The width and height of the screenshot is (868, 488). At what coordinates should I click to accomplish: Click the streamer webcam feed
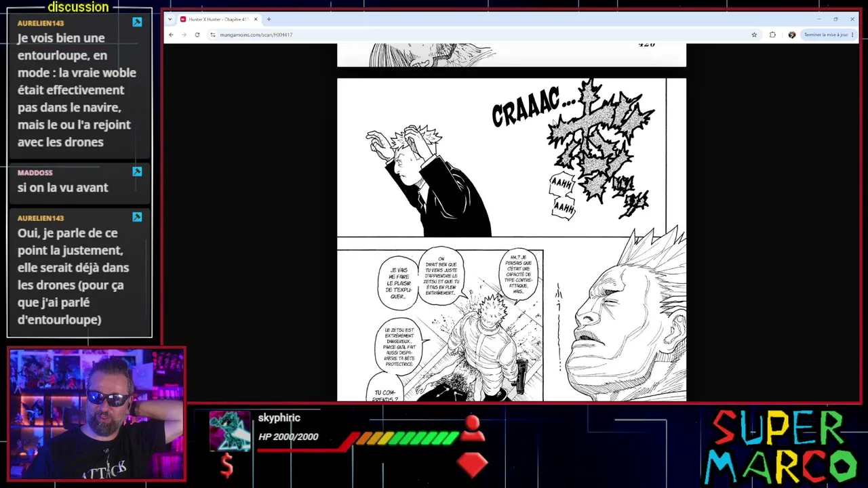click(x=96, y=414)
